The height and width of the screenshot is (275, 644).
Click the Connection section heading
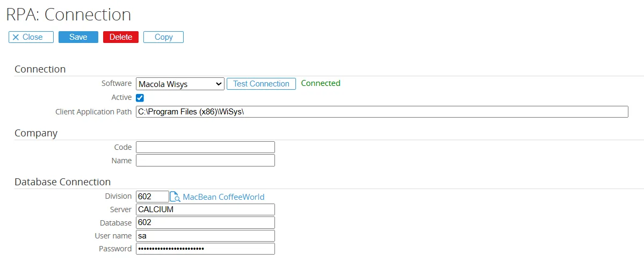coord(40,69)
